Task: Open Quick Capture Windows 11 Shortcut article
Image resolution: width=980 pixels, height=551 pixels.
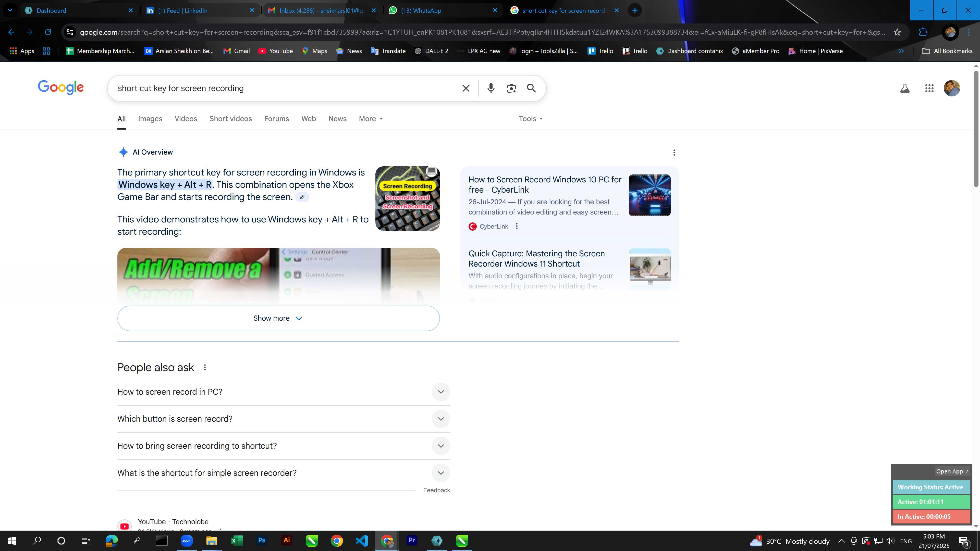Action: pos(536,259)
